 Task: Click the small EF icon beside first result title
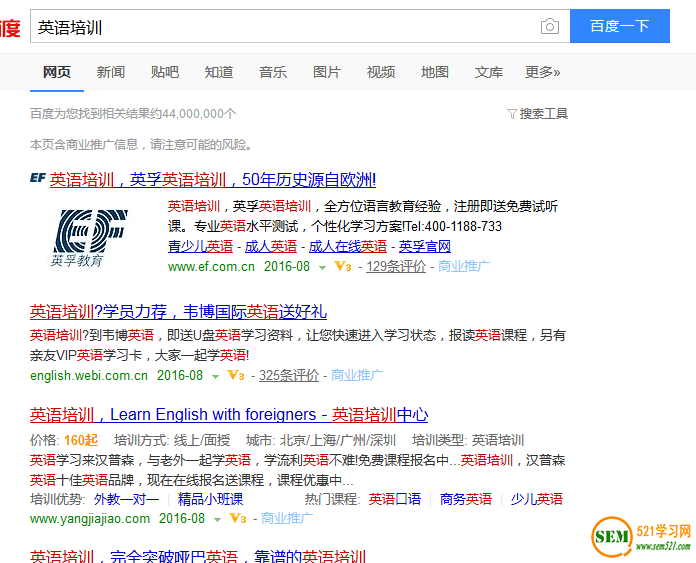(38, 178)
